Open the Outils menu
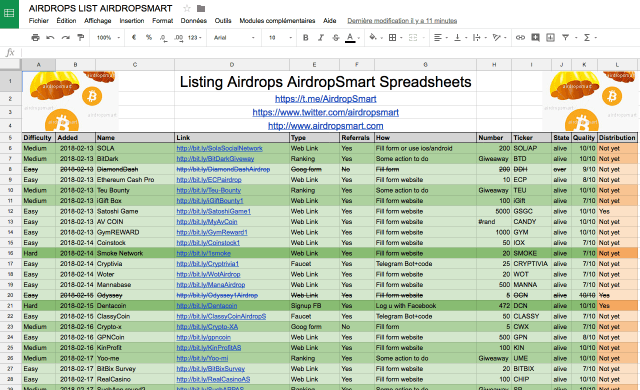 [223, 21]
